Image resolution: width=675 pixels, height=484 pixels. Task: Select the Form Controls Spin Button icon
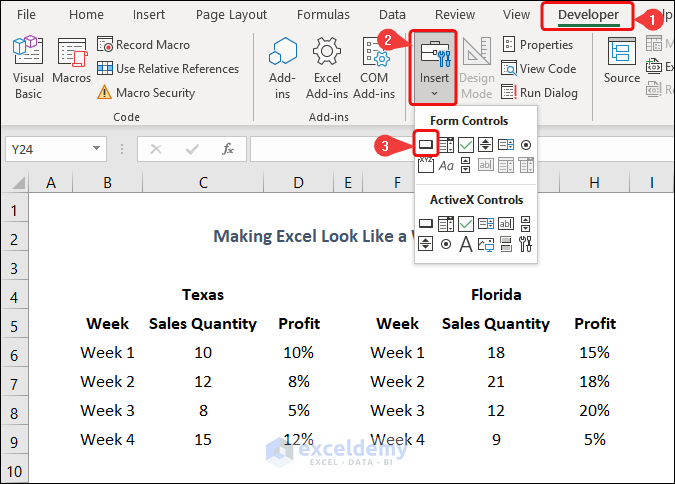point(486,145)
